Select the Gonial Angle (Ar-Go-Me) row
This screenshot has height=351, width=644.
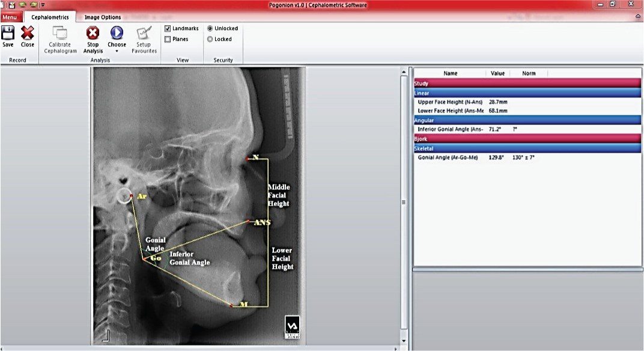tap(448, 157)
